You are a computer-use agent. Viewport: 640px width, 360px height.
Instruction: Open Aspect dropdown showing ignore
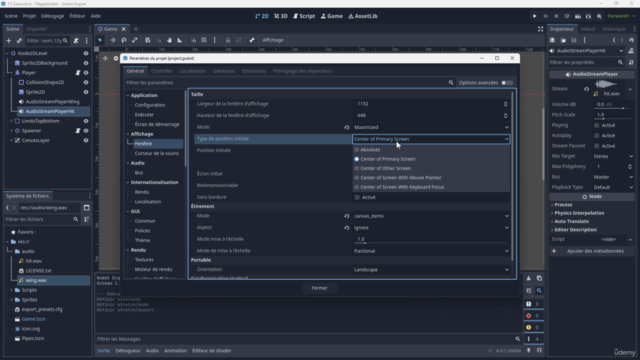431,228
